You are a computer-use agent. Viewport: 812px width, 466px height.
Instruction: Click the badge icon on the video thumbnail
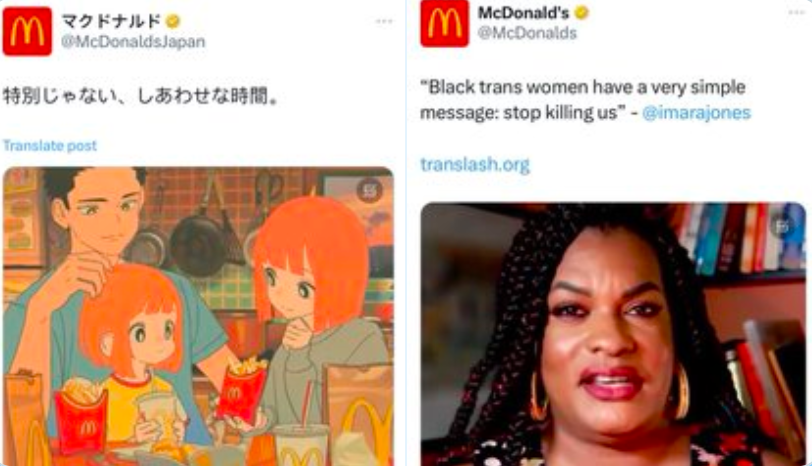tap(781, 225)
